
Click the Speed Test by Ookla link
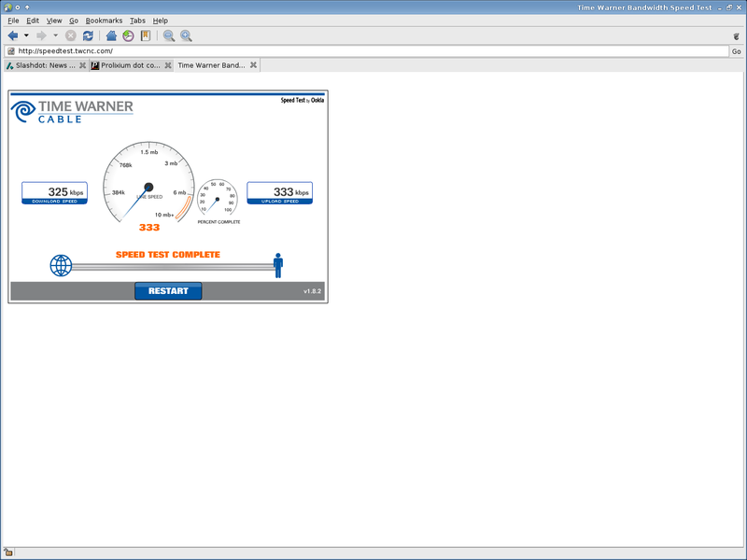(302, 100)
